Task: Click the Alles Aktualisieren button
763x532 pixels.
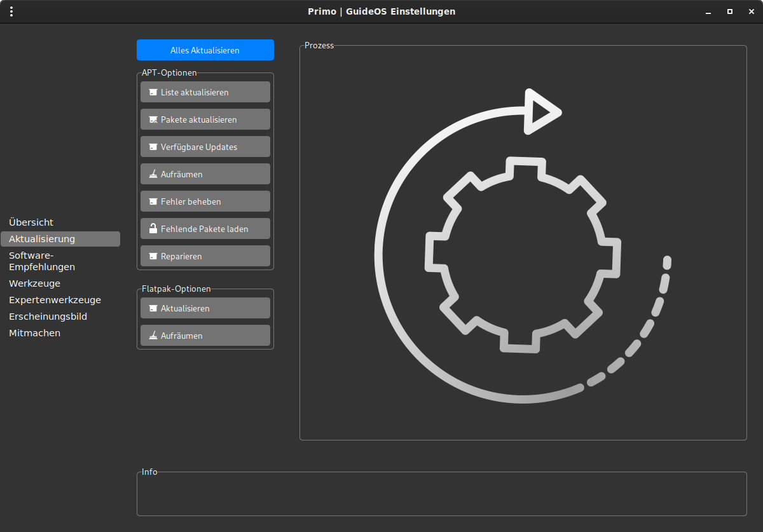Action: (x=205, y=50)
